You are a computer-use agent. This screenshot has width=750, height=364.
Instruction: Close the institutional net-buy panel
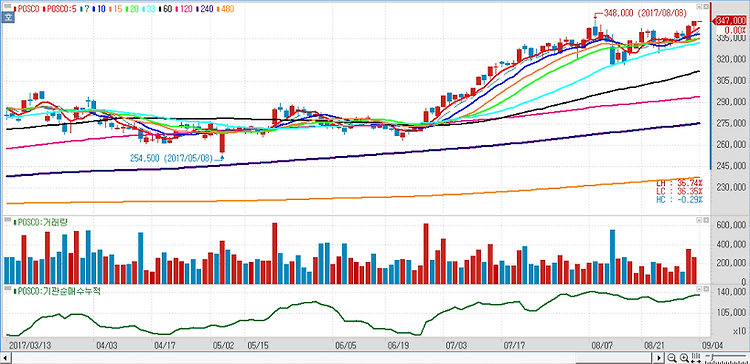point(706,289)
